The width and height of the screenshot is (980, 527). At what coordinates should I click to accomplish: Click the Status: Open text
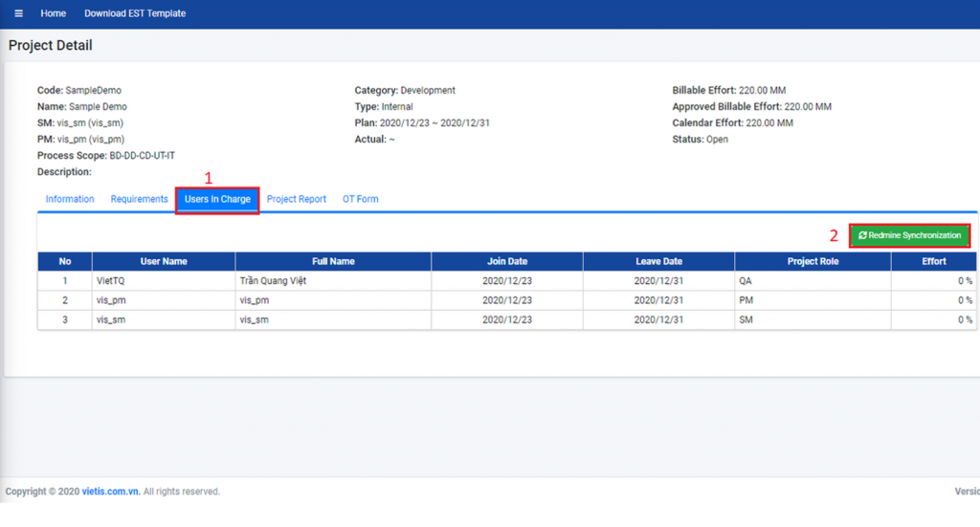tap(700, 140)
